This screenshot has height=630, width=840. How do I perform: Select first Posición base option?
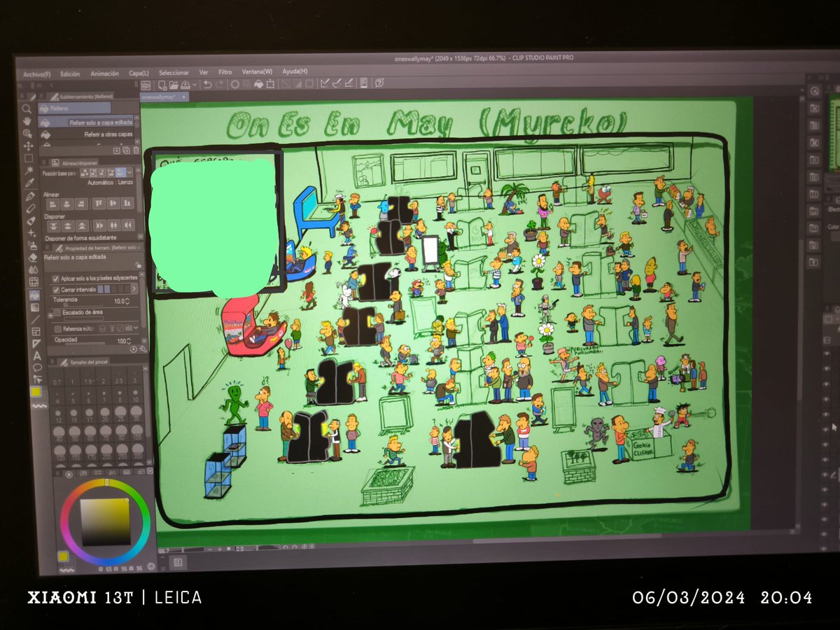coord(84,172)
